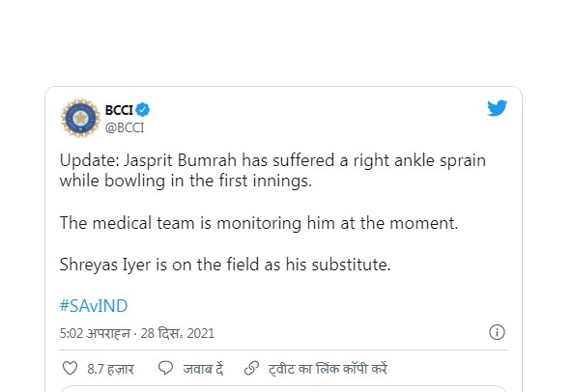Screen dimensions: 572x392
Task: Click the जवाब दें reply label
Action: (x=203, y=369)
